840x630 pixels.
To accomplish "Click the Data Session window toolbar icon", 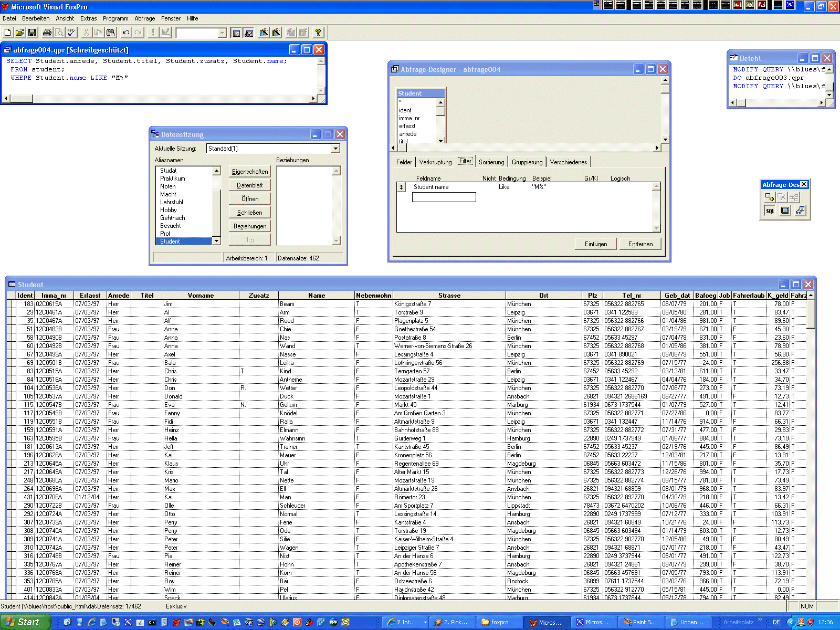I will (249, 33).
